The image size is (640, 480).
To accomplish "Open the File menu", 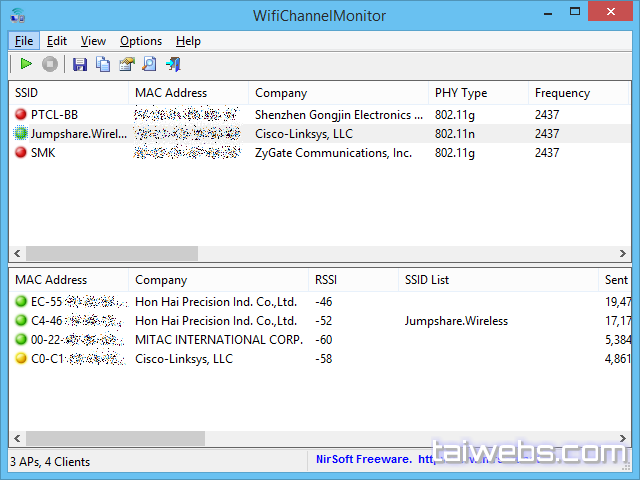I will [24, 41].
